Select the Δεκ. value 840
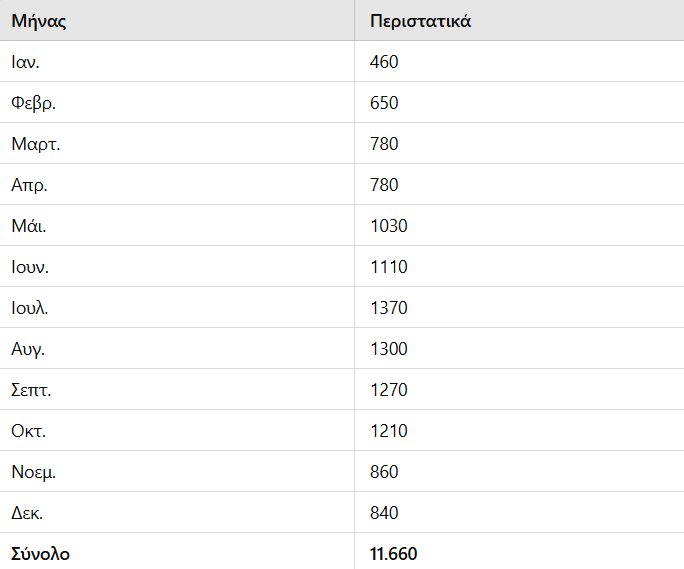This screenshot has width=684, height=569. (519, 513)
